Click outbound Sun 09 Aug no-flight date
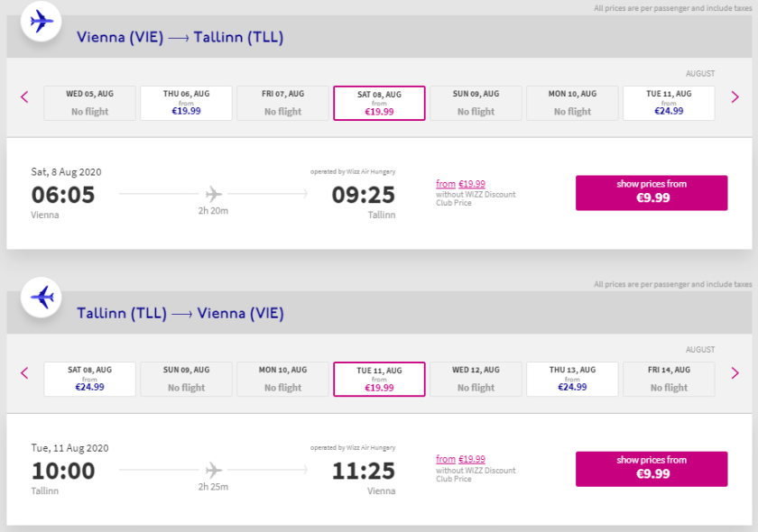 [x=476, y=103]
